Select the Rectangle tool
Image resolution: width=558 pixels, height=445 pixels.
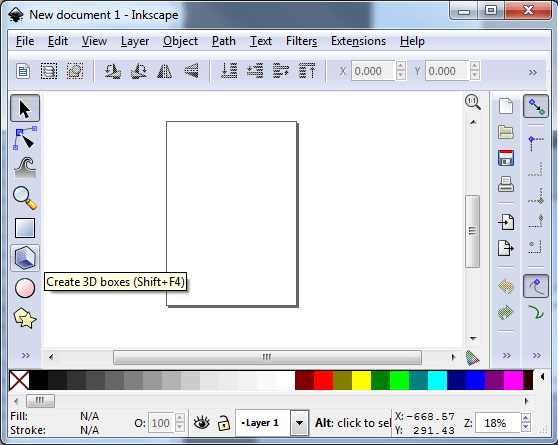25,228
